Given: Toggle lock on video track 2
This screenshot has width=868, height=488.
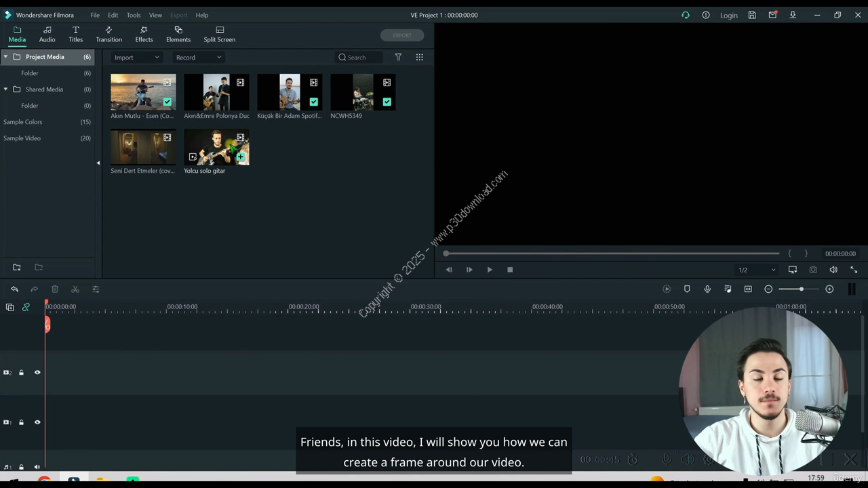Looking at the screenshot, I should click(21, 373).
